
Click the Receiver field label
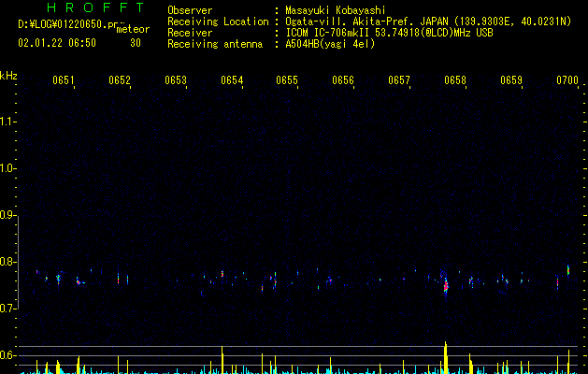pyautogui.click(x=190, y=33)
